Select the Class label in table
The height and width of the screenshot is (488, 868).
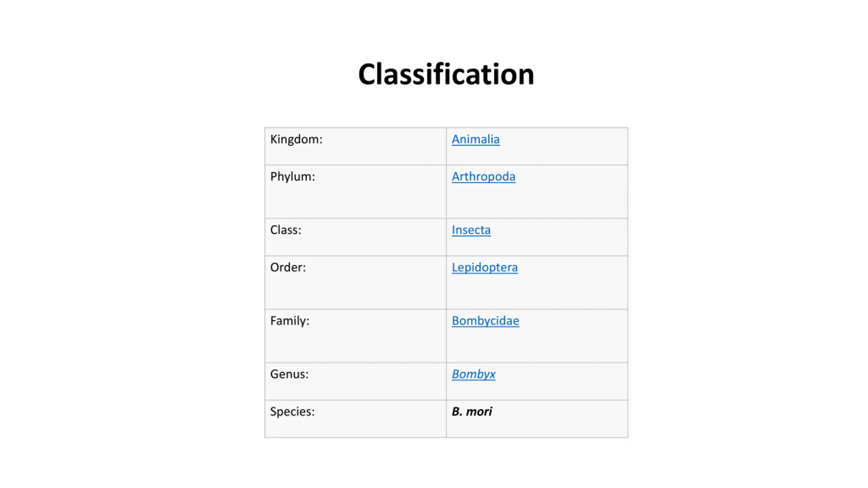click(285, 230)
